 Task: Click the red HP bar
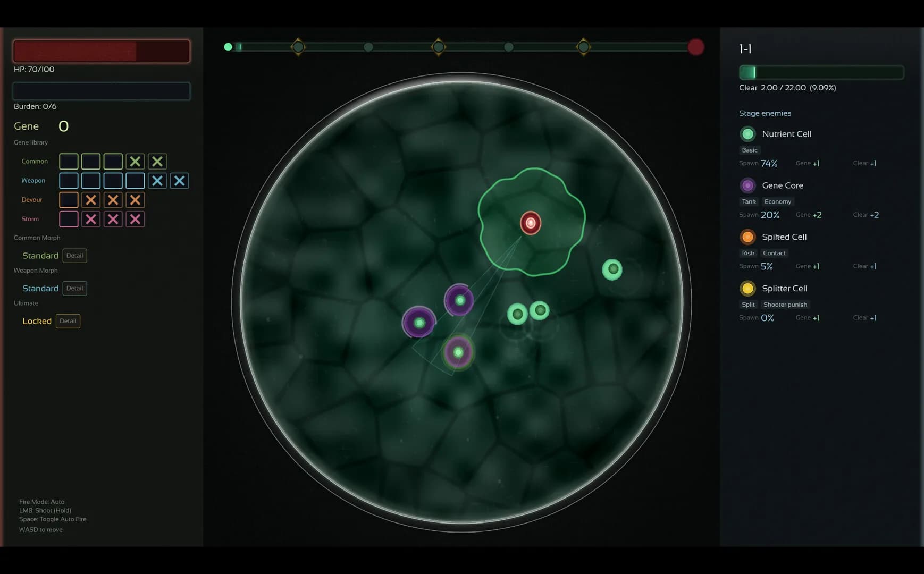pos(102,51)
